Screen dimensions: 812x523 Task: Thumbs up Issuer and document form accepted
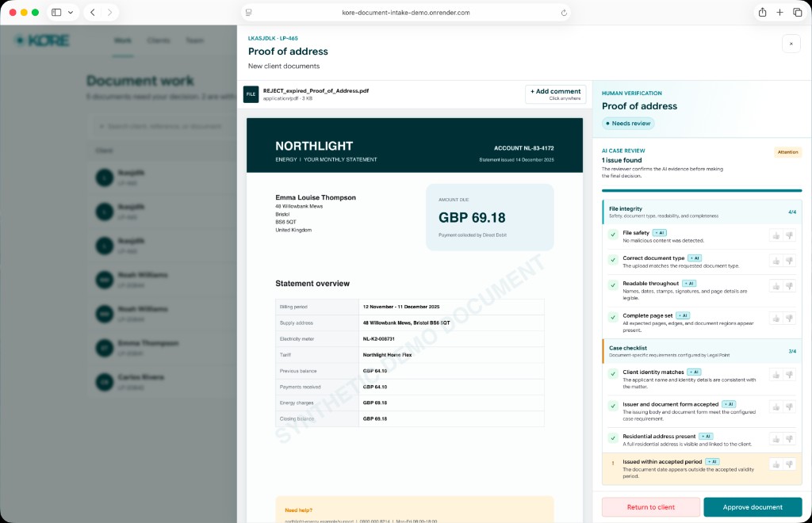776,407
